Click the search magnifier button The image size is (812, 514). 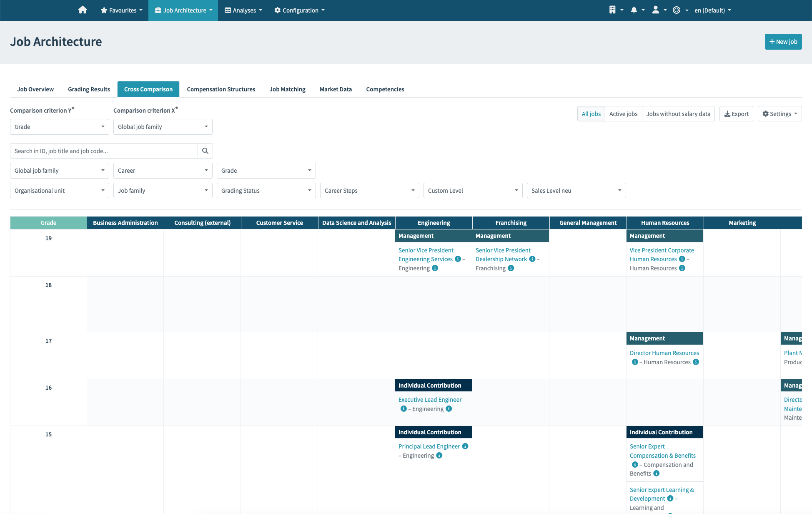pyautogui.click(x=205, y=151)
